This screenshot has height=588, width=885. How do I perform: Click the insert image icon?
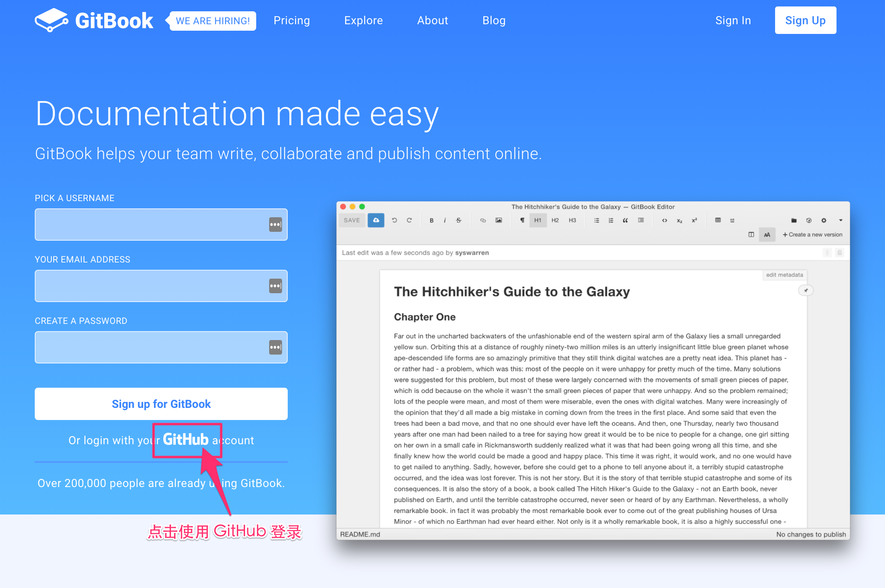coord(499,220)
